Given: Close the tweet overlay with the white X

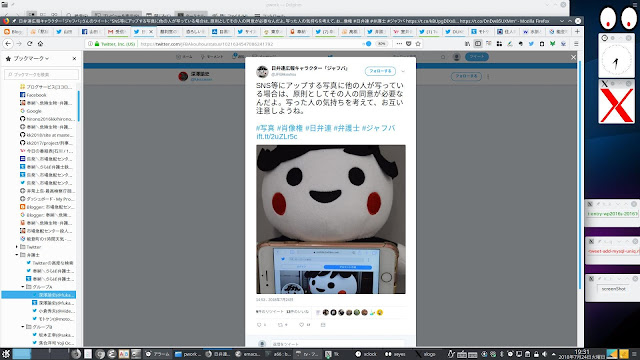Looking at the screenshot, I should pyautogui.click(x=573, y=58).
